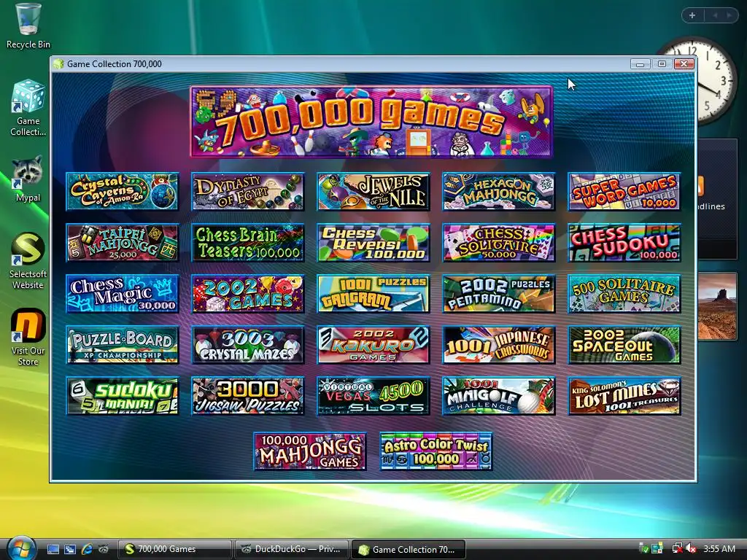Viewport: 747px width, 560px height.
Task: Click the network tray icon
Action: [676, 548]
